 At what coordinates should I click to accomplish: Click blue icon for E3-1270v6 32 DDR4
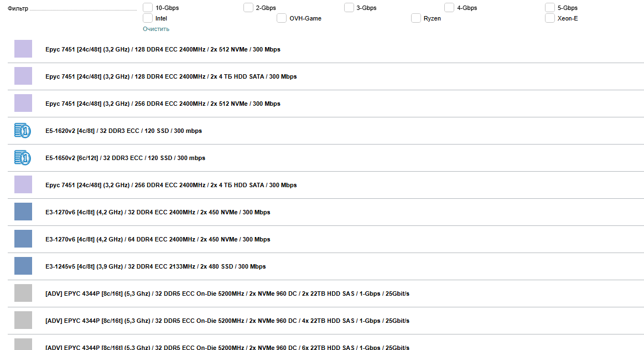23,212
